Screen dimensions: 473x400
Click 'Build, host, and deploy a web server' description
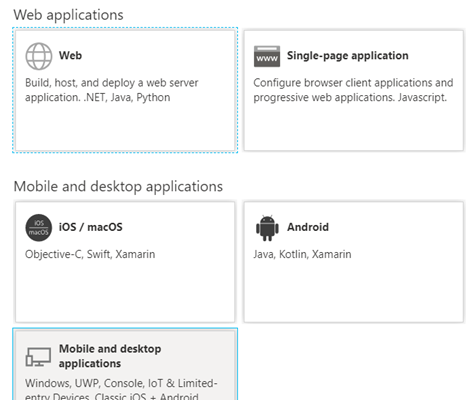(x=112, y=90)
